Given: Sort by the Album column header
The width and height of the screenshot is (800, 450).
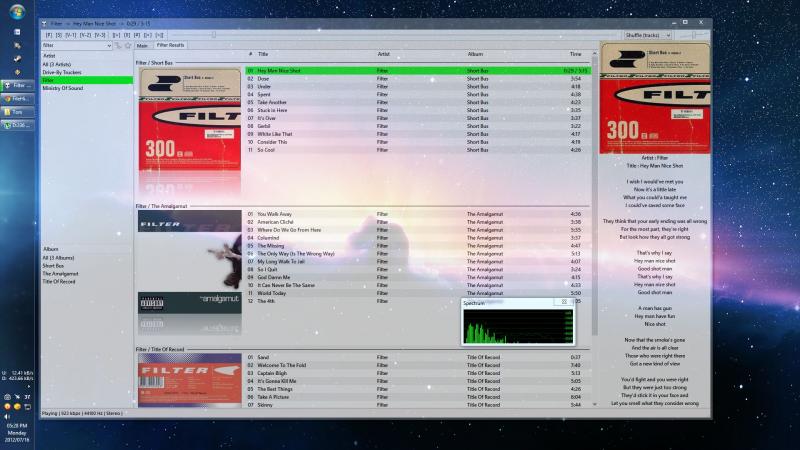Looking at the screenshot, I should (475, 54).
